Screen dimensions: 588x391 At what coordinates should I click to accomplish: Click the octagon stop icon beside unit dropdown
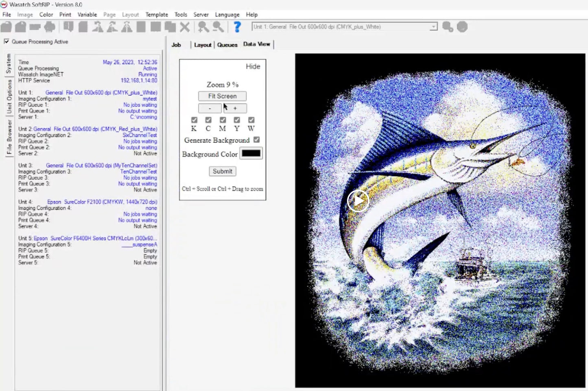click(x=462, y=27)
